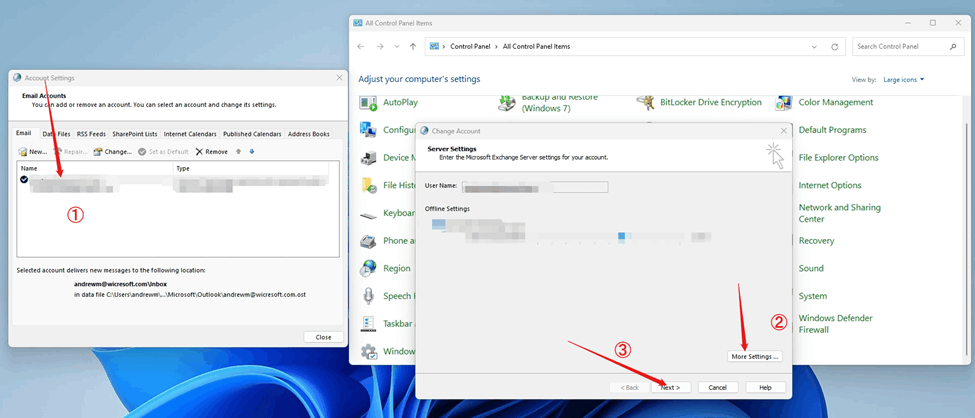Click the Control Panel breadcrumb segment
The image size is (975, 418).
coord(469,47)
